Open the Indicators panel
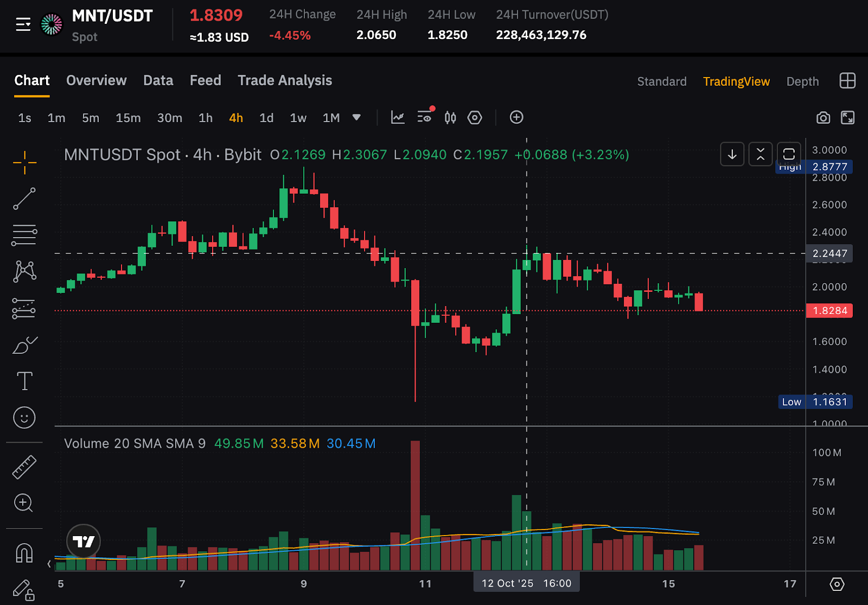 pyautogui.click(x=398, y=118)
